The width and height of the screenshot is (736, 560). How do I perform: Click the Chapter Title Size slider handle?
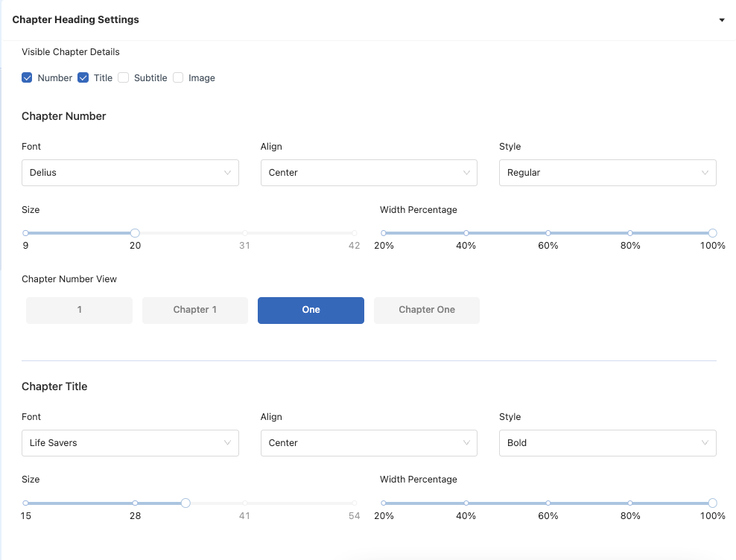point(185,503)
